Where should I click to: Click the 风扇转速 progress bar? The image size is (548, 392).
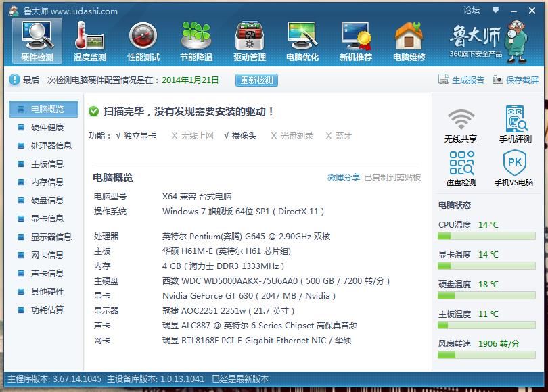coord(486,355)
